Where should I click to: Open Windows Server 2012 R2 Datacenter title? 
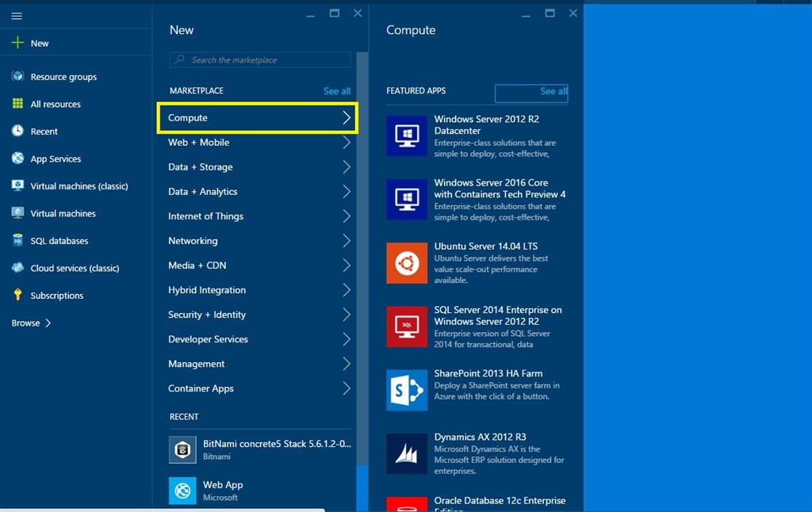(486, 124)
